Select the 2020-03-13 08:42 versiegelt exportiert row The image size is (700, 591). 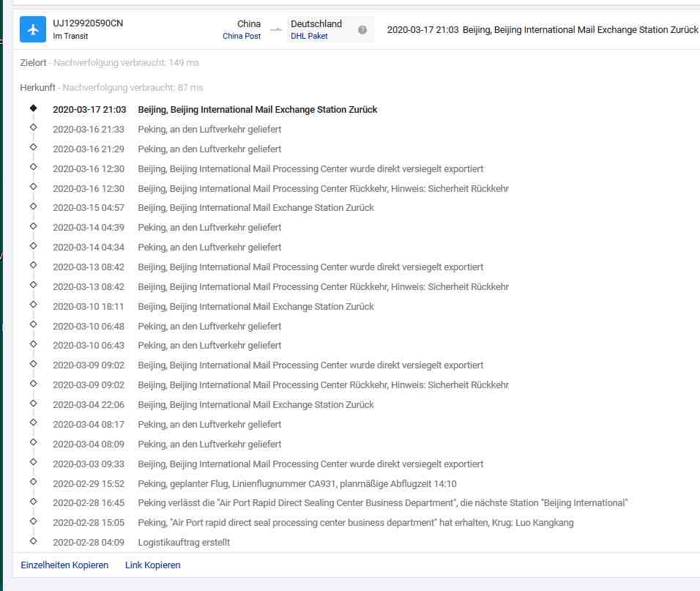268,267
